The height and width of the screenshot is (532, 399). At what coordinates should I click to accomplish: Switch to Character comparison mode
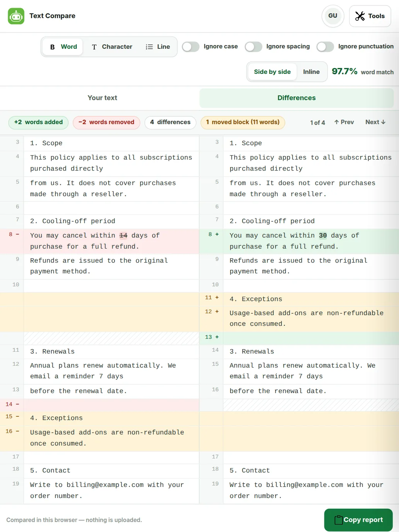tap(112, 47)
